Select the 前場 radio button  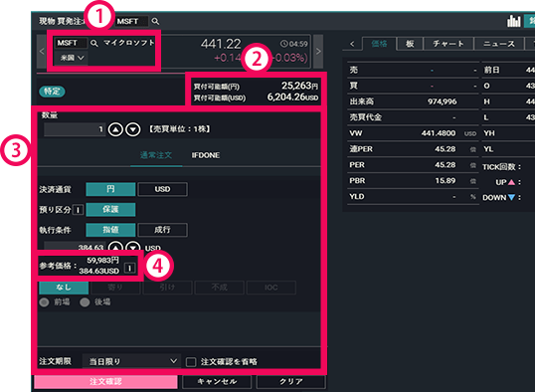point(44,302)
